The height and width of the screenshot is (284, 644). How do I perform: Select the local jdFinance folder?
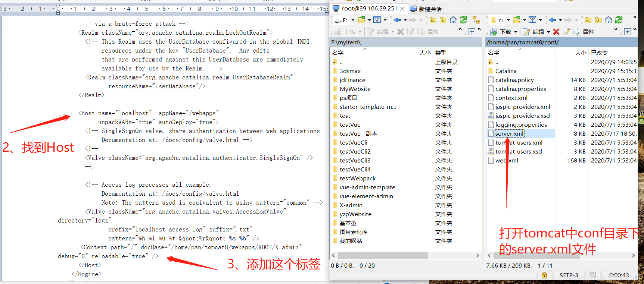[x=352, y=80]
